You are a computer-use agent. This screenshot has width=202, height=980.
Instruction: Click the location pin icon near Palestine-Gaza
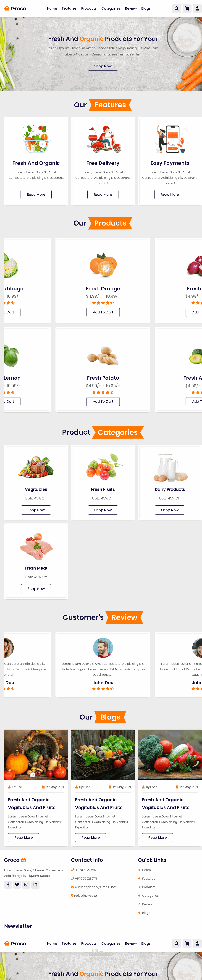point(72,895)
